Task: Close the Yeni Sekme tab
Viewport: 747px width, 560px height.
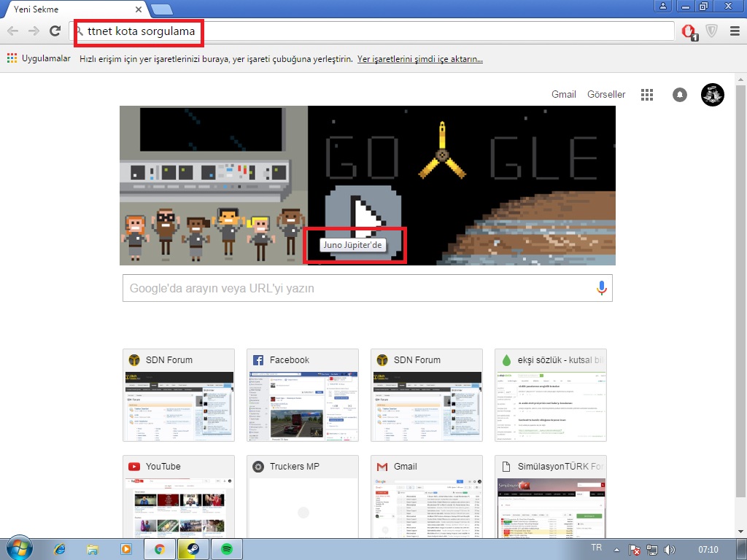Action: [139, 9]
